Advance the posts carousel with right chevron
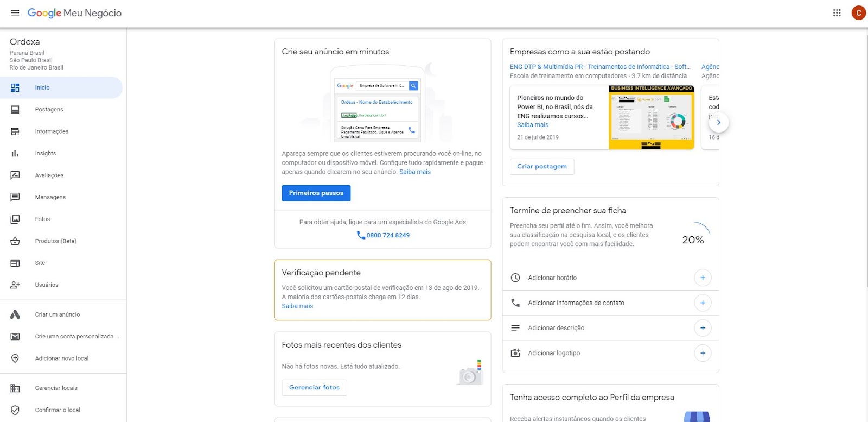Image resolution: width=868 pixels, height=422 pixels. pos(719,122)
